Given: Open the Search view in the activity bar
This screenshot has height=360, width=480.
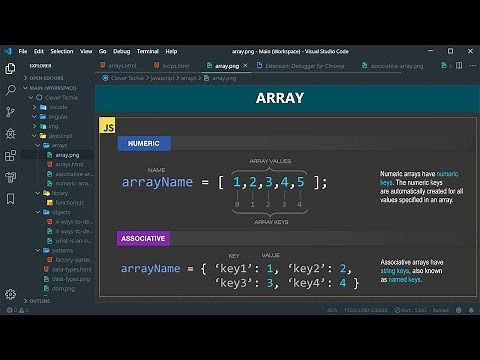Looking at the screenshot, I should coord(10,90).
